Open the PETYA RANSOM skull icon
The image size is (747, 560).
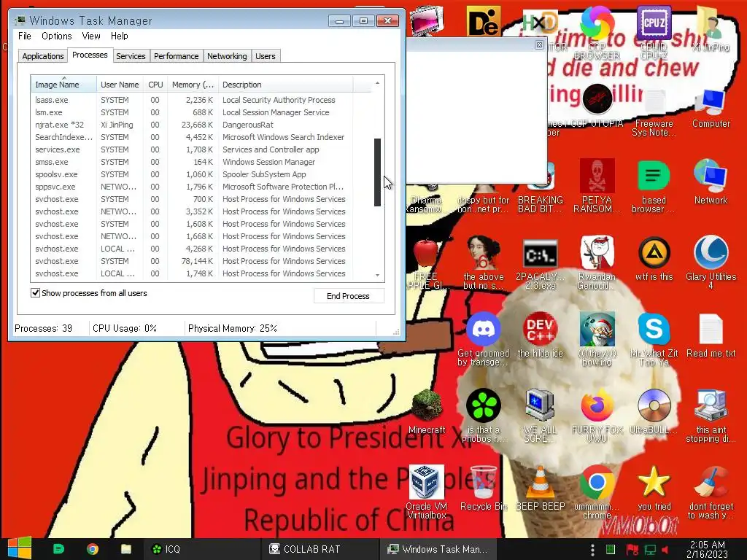point(597,176)
